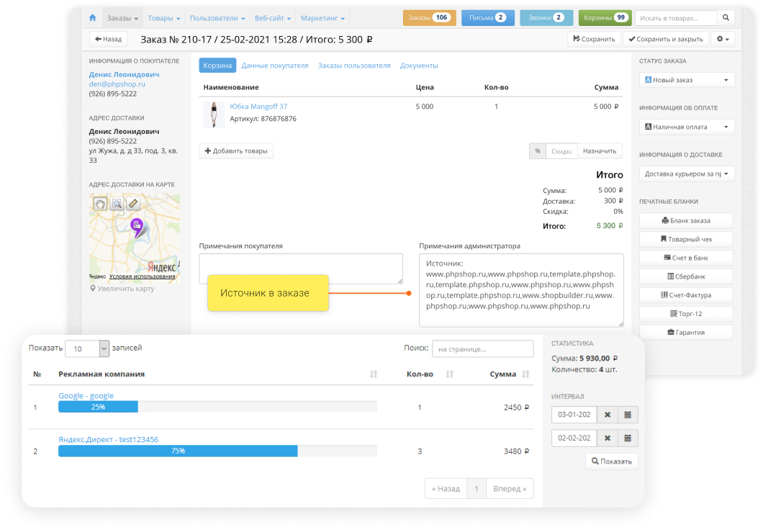Open the Заказы menu

point(122,18)
